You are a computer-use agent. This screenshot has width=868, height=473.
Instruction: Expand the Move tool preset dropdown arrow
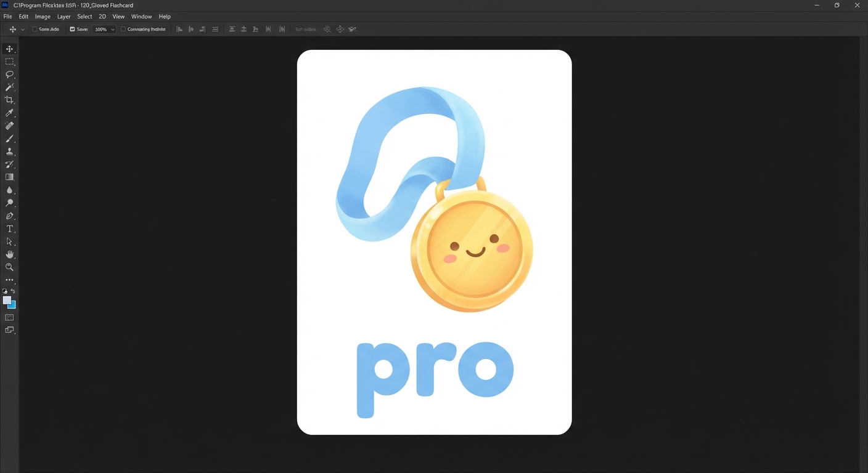pyautogui.click(x=23, y=30)
